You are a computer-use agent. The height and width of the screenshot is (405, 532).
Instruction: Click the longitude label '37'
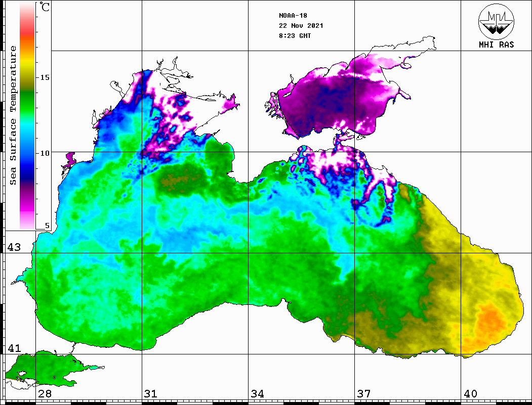pyautogui.click(x=363, y=394)
